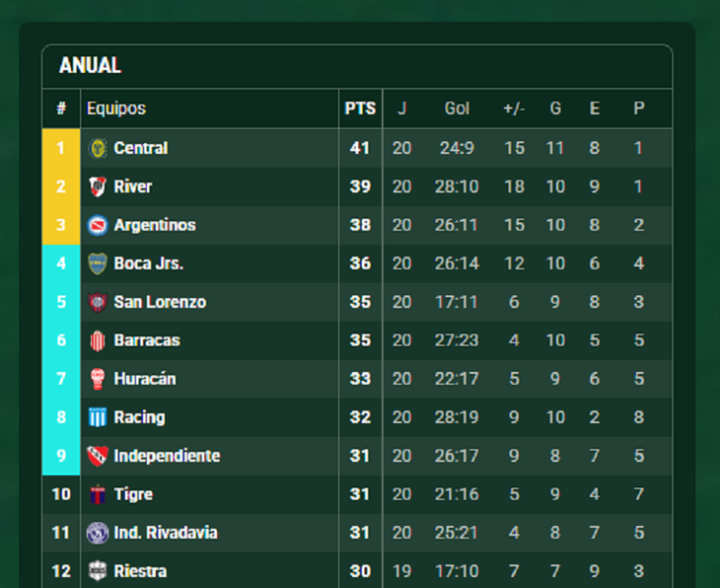720x588 pixels.
Task: Click the Gol column header
Action: click(457, 109)
